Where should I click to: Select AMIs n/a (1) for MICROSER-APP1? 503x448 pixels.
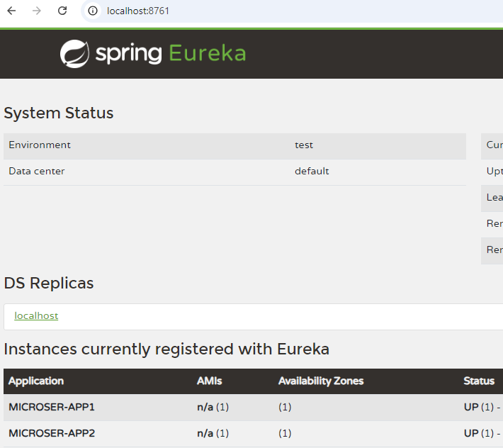213,407
